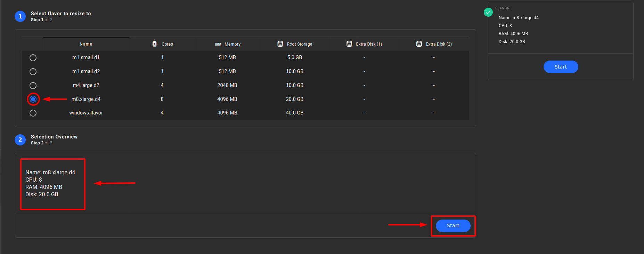This screenshot has width=644, height=254.
Task: Click 'CPU: 8' in the Flavor card
Action: coord(505,26)
